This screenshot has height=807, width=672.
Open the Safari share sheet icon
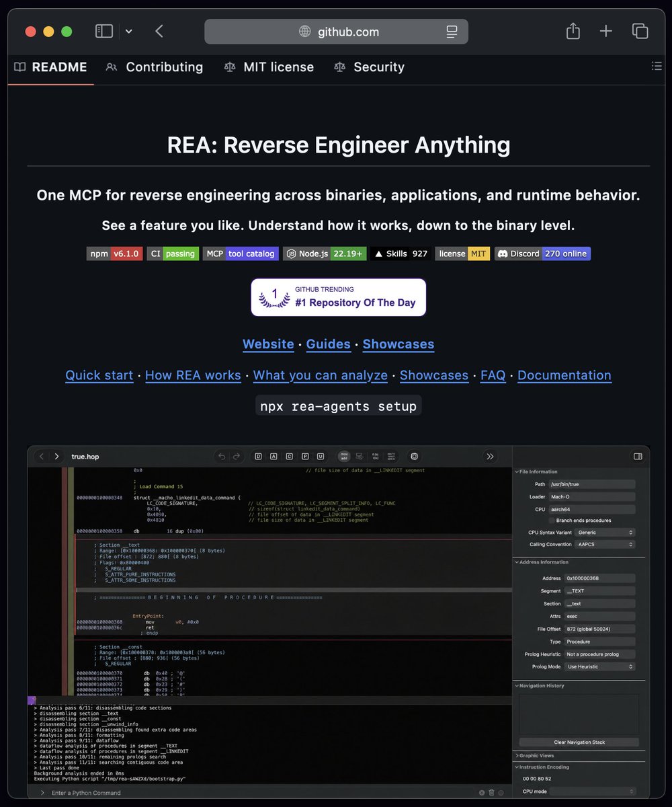[x=573, y=31]
